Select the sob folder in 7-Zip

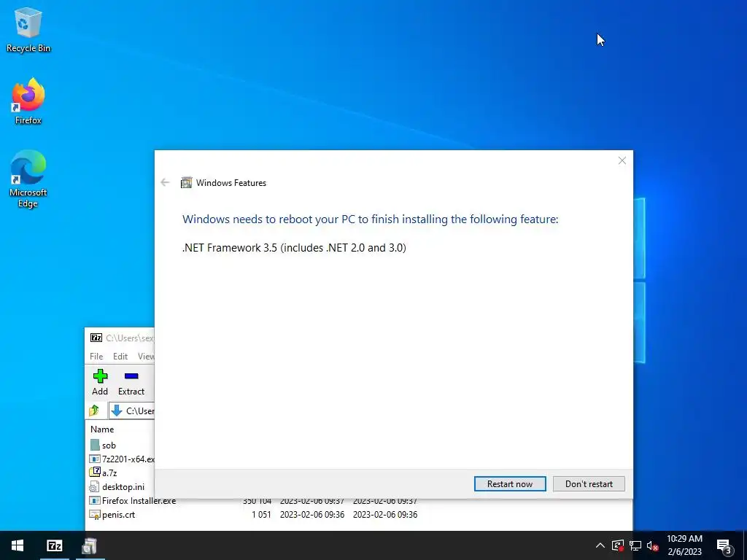point(109,446)
